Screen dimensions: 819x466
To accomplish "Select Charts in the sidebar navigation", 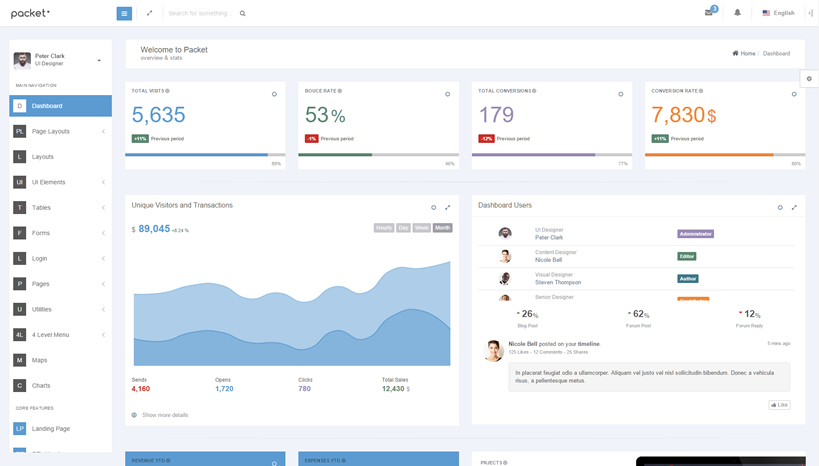I will [x=41, y=385].
